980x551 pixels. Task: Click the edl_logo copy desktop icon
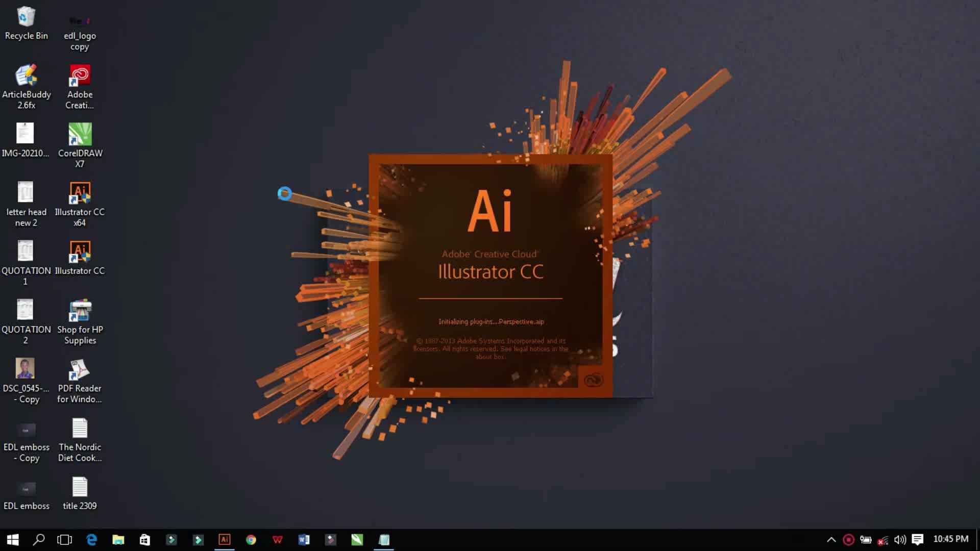[x=80, y=26]
